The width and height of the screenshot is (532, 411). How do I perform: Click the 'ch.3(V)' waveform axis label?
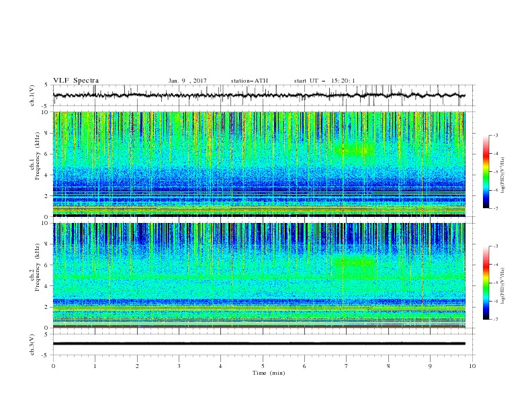[32, 345]
